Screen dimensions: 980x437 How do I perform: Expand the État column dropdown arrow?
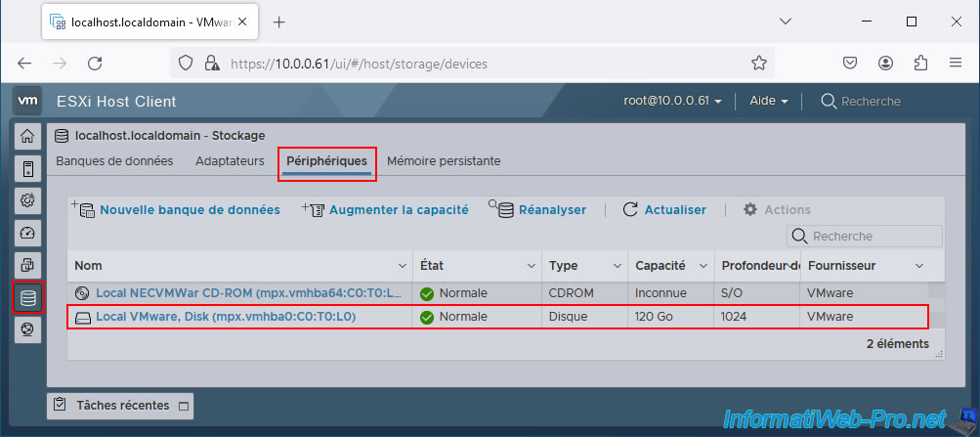[x=532, y=266]
